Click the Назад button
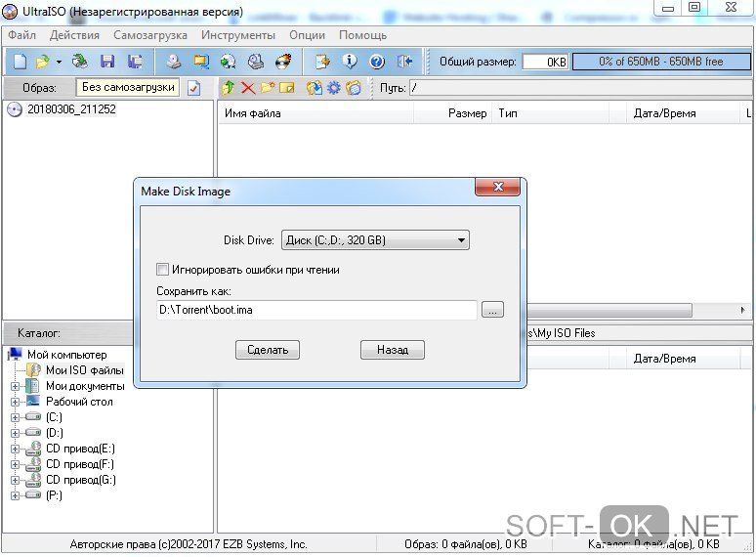This screenshot has height=557, width=756. (x=393, y=350)
